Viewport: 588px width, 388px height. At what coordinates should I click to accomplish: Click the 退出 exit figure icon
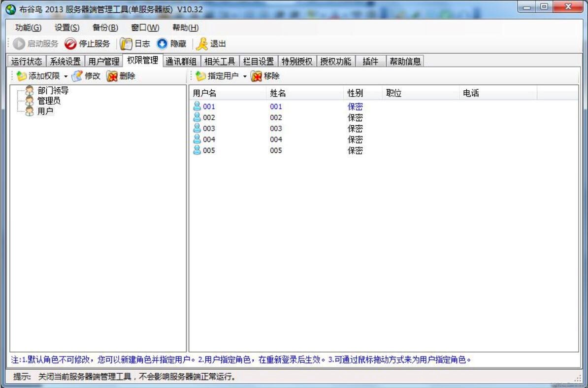click(202, 44)
